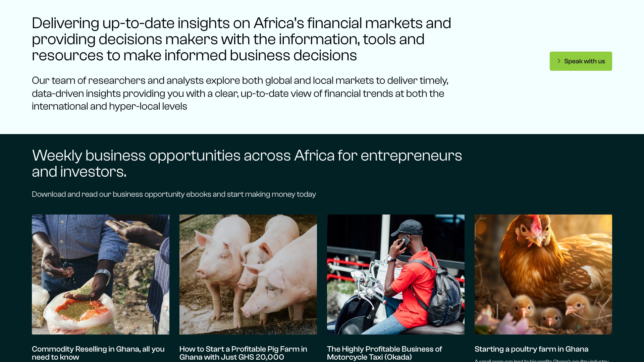Click the 'Delivering up-to-date insights' main heading
Viewport: 644px width, 362px height.
click(241, 39)
